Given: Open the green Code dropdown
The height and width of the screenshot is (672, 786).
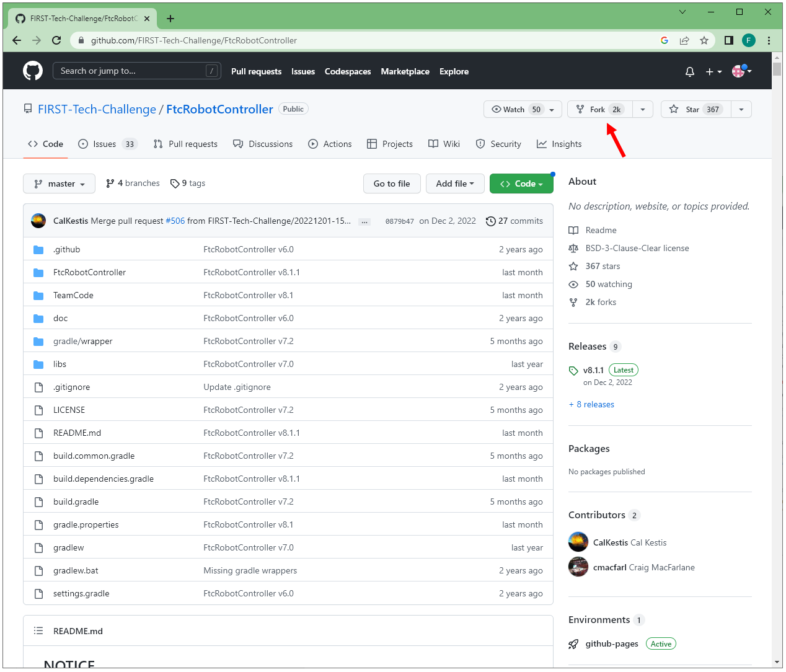Looking at the screenshot, I should 521,183.
